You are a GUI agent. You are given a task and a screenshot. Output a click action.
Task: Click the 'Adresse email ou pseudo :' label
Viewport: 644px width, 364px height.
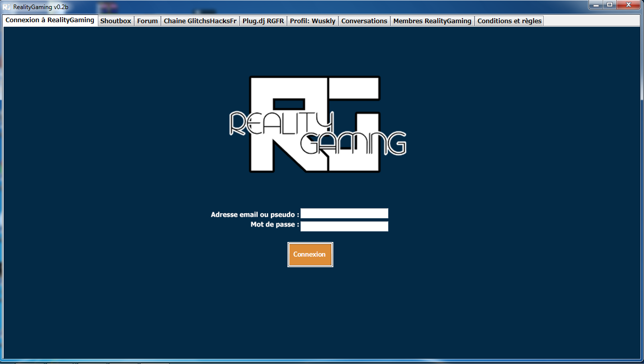(255, 215)
